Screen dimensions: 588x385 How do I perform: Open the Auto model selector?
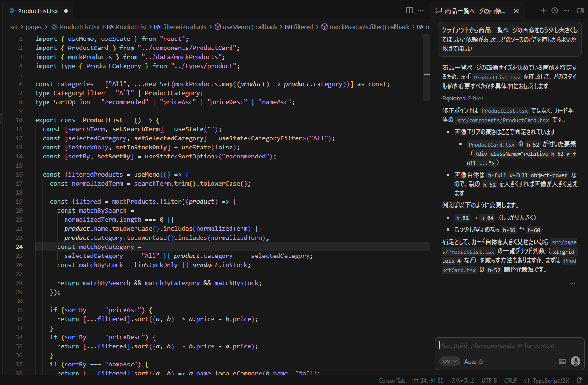(473, 362)
